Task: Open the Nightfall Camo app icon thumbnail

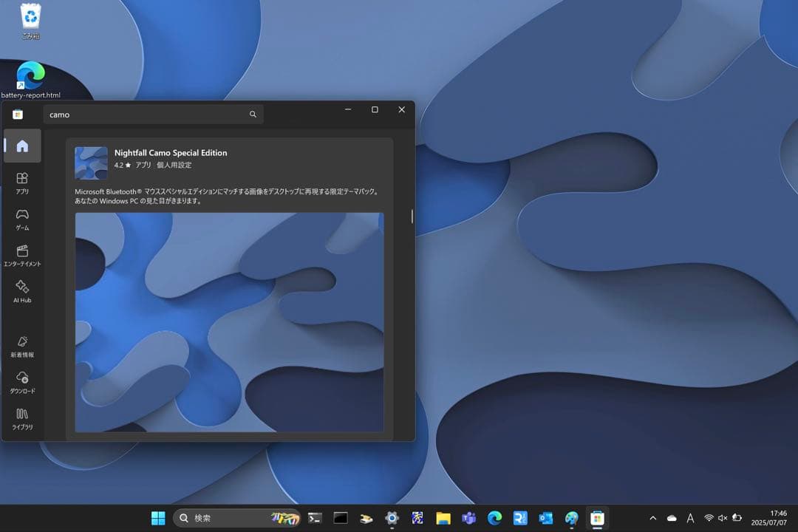Action: [91, 163]
